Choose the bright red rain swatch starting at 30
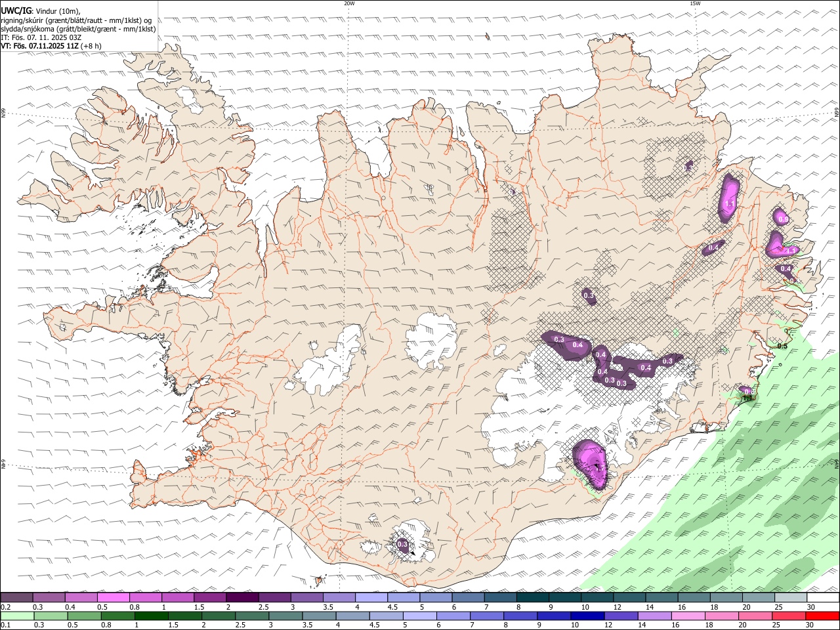Viewport: 840px width, 630px height. pos(822,616)
